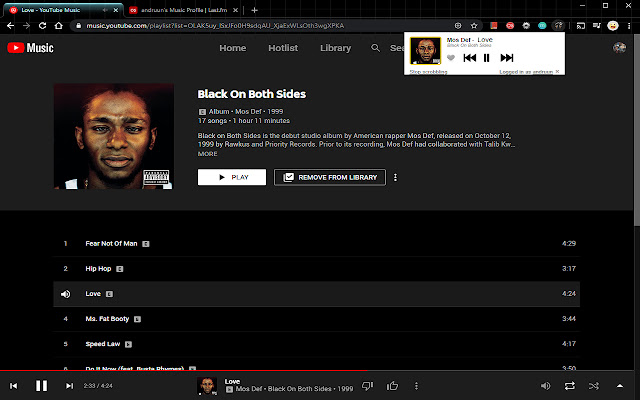The height and width of the screenshot is (400, 640).
Task: Click the 4:29 duration of Fear Not Of Man
Action: point(569,244)
